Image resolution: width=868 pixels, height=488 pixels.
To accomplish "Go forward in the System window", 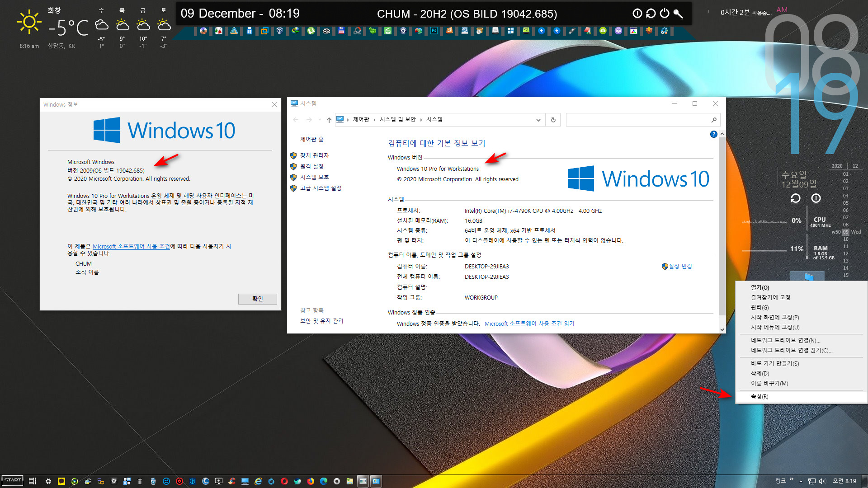I will click(309, 120).
